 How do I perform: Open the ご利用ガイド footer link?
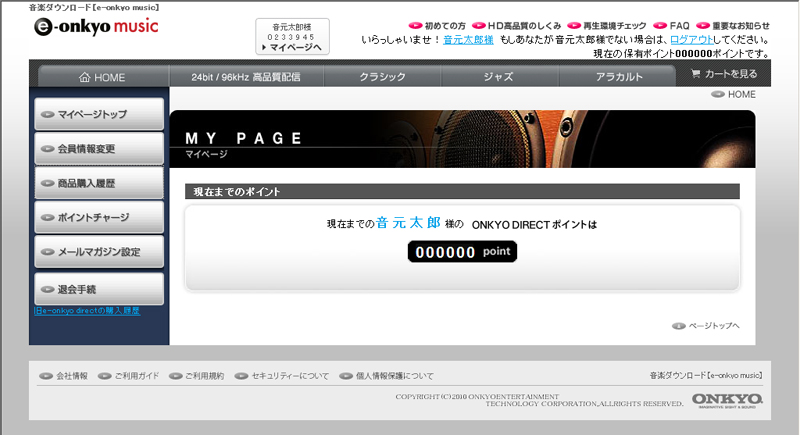(129, 376)
